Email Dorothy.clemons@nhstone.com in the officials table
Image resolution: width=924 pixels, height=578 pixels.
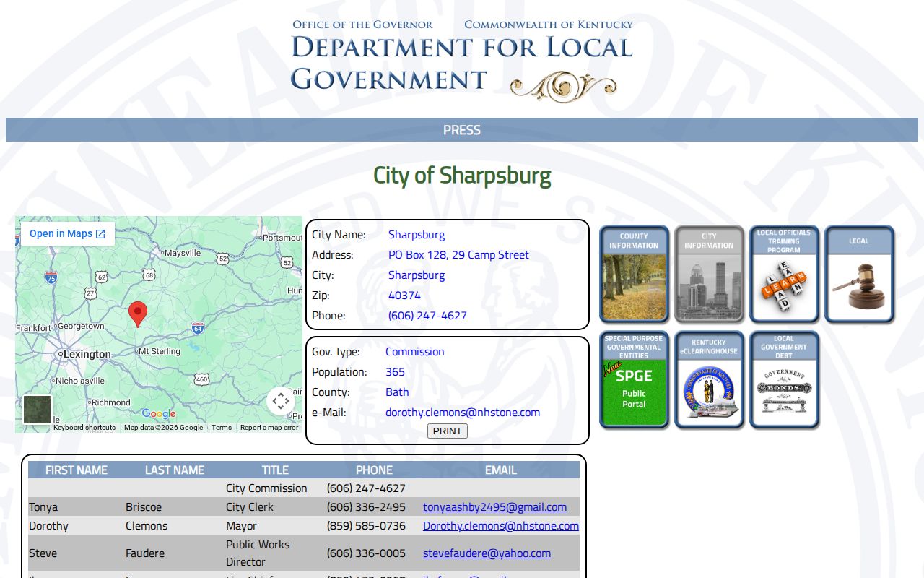(x=501, y=526)
